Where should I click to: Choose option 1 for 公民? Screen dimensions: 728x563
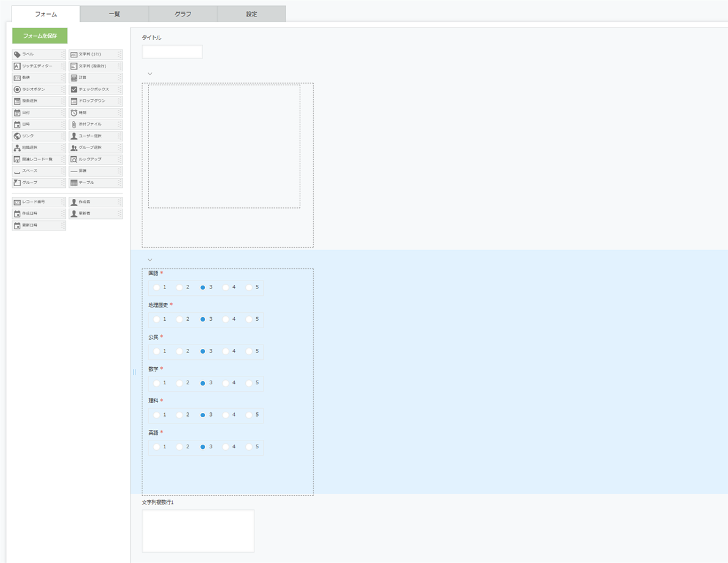tap(156, 351)
